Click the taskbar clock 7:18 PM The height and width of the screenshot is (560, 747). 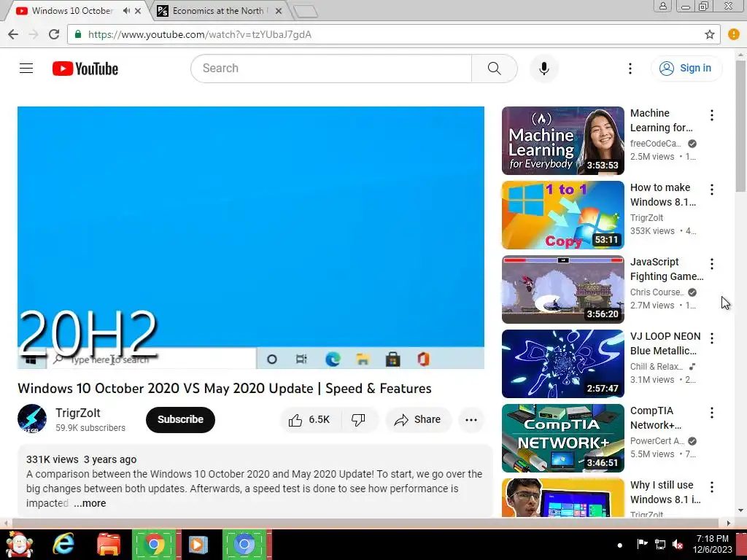pos(712,539)
